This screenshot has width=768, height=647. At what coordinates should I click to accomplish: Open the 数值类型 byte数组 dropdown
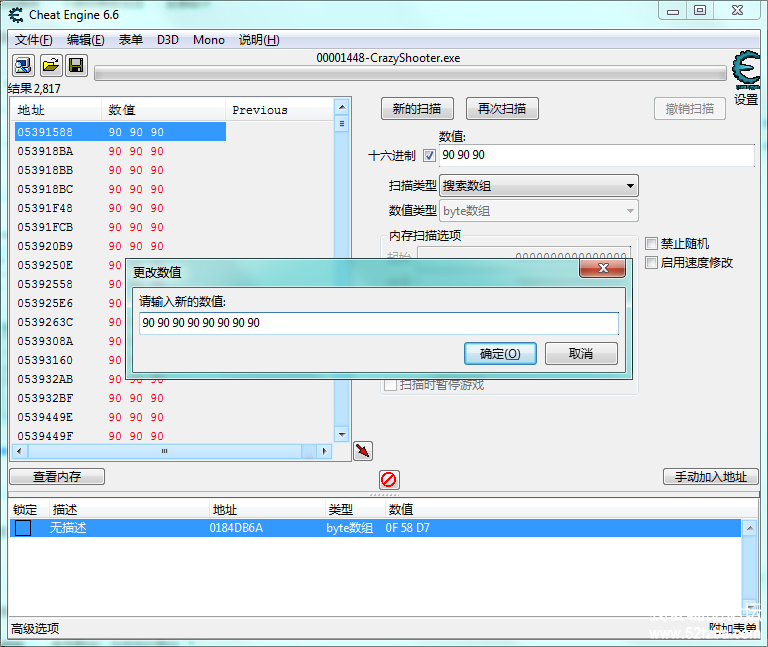[x=539, y=211]
